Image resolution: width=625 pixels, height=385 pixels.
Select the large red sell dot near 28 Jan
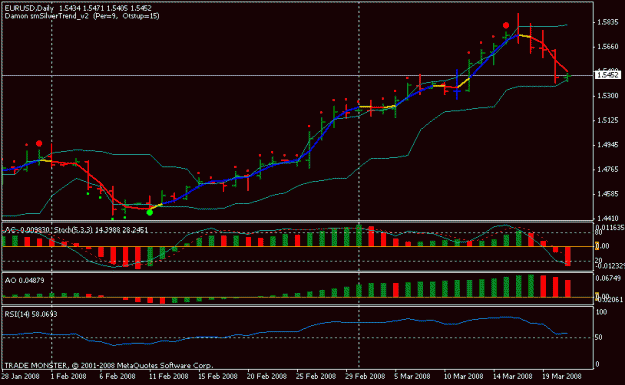pos(39,143)
